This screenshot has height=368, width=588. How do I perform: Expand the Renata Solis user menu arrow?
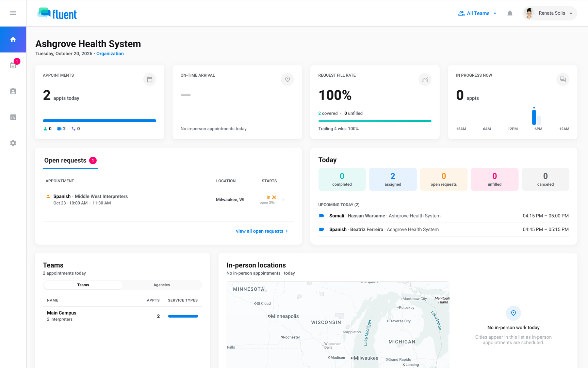(x=571, y=13)
